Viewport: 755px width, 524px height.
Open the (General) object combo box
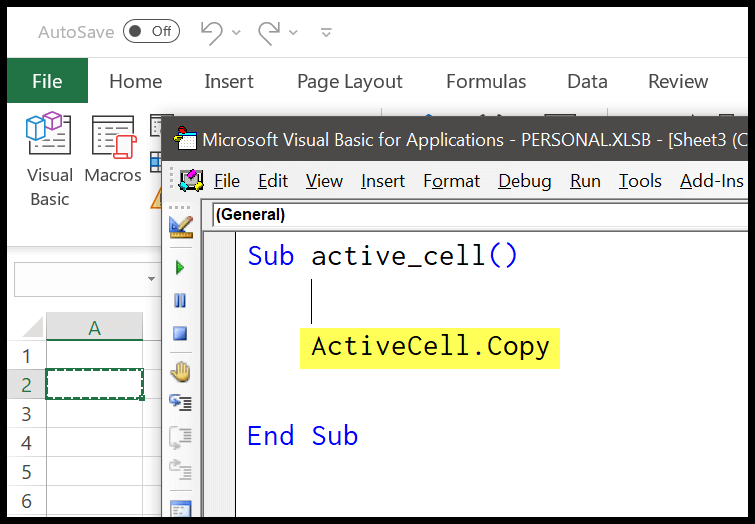pos(480,214)
